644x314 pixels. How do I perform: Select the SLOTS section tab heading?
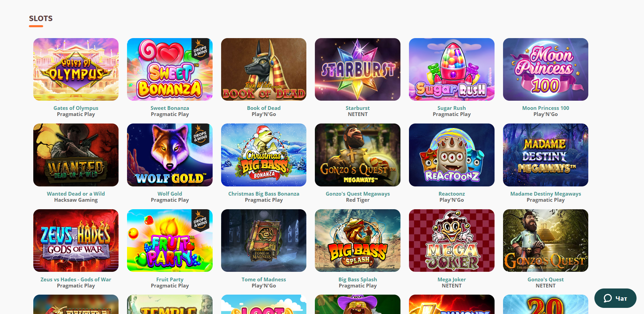tap(41, 18)
